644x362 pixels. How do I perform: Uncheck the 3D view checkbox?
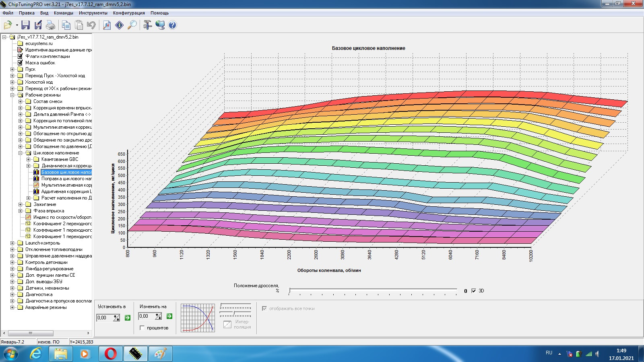coord(474,291)
